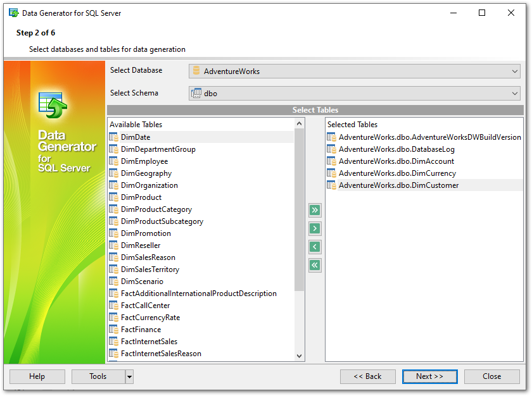This screenshot has height=396, width=532.
Task: Select DimOrganization in Available Tables
Action: [x=201, y=185]
